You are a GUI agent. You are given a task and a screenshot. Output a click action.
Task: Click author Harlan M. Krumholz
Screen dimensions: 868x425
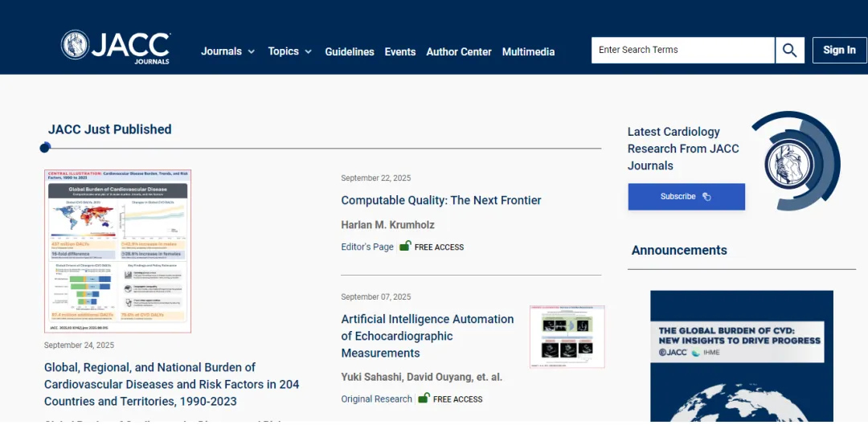point(387,225)
